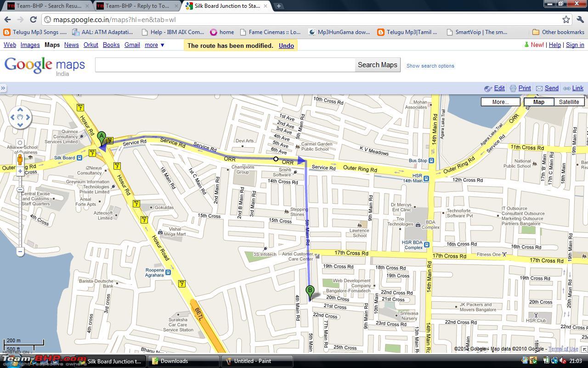Open the Help - IBM AIX bookmark
The image size is (588, 368).
coord(173,32)
